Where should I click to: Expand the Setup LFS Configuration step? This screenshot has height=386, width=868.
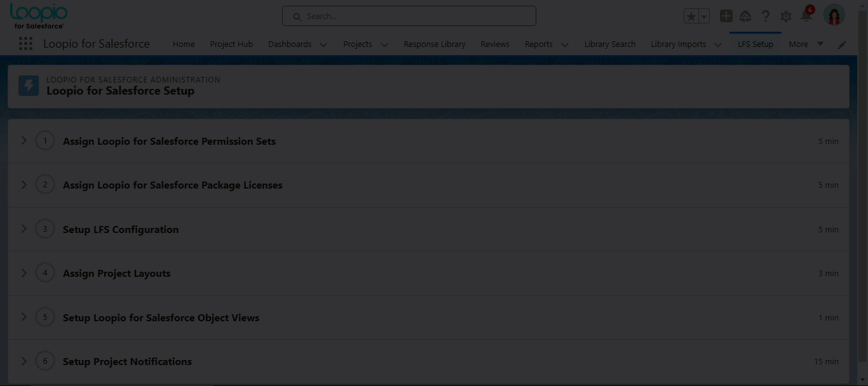[24, 229]
